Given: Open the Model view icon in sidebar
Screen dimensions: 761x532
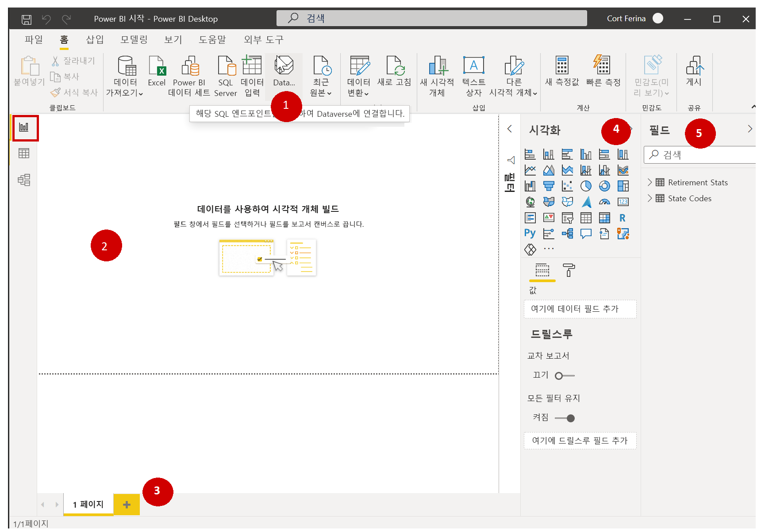Looking at the screenshot, I should (24, 180).
